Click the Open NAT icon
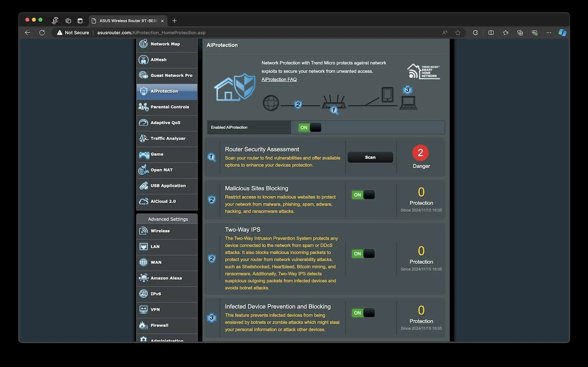 click(x=143, y=170)
